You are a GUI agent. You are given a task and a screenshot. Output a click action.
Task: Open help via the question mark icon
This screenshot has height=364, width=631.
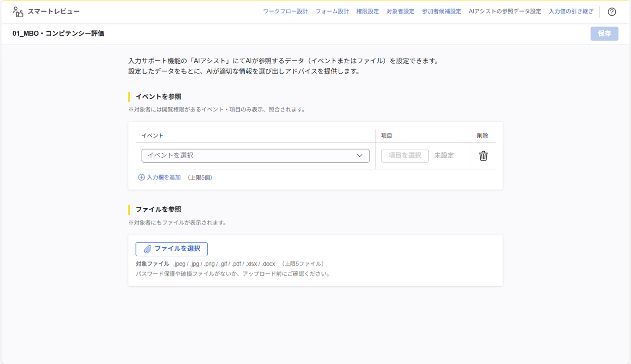[x=612, y=12]
